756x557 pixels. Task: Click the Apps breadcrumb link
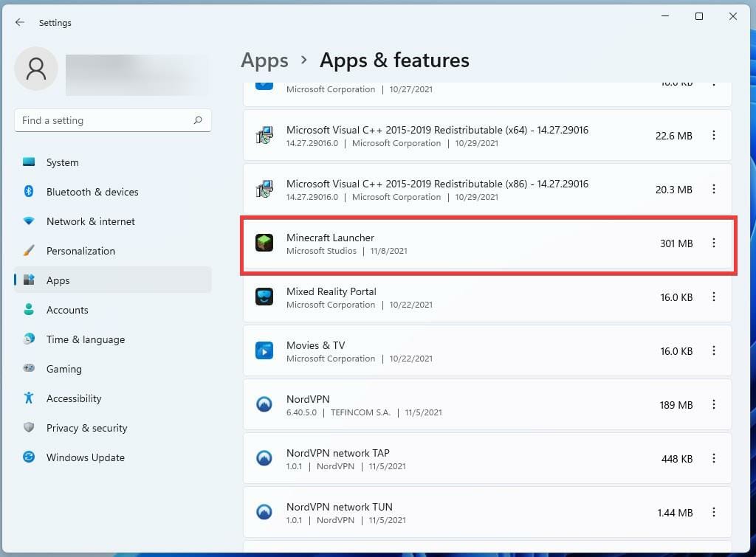tap(264, 60)
